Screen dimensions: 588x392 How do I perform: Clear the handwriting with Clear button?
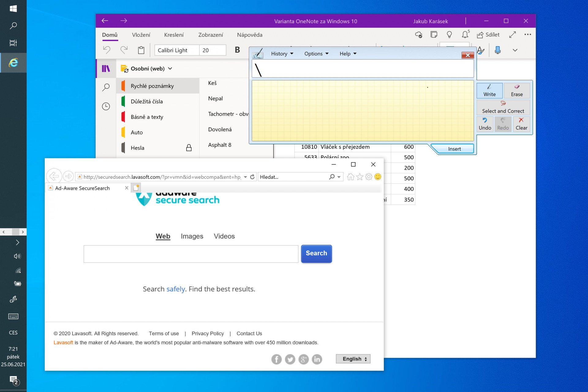click(521, 124)
